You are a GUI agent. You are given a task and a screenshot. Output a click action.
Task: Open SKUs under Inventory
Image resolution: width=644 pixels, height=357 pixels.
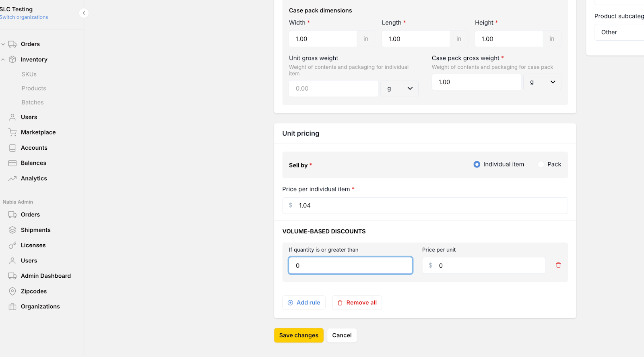pos(29,74)
